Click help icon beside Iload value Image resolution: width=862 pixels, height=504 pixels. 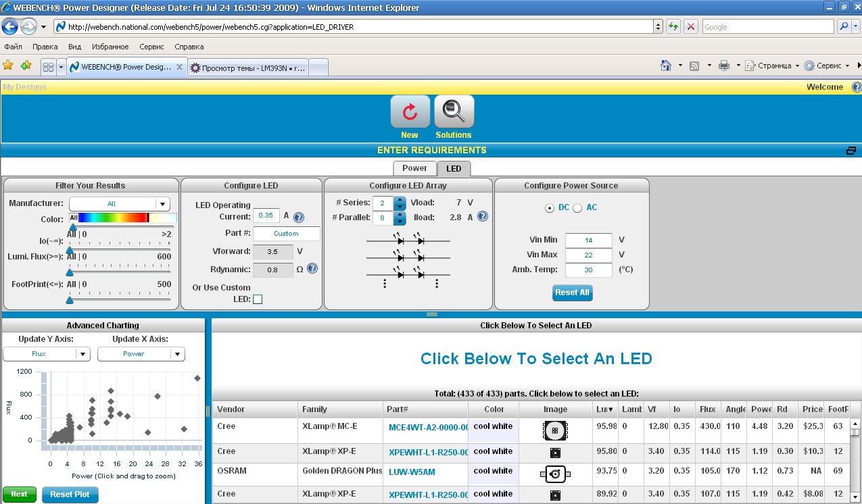(x=482, y=217)
